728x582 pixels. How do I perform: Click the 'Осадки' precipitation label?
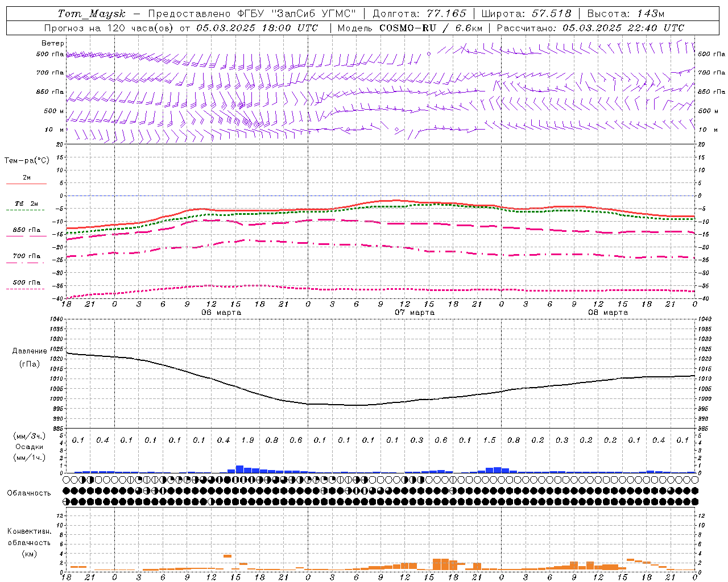point(30,447)
